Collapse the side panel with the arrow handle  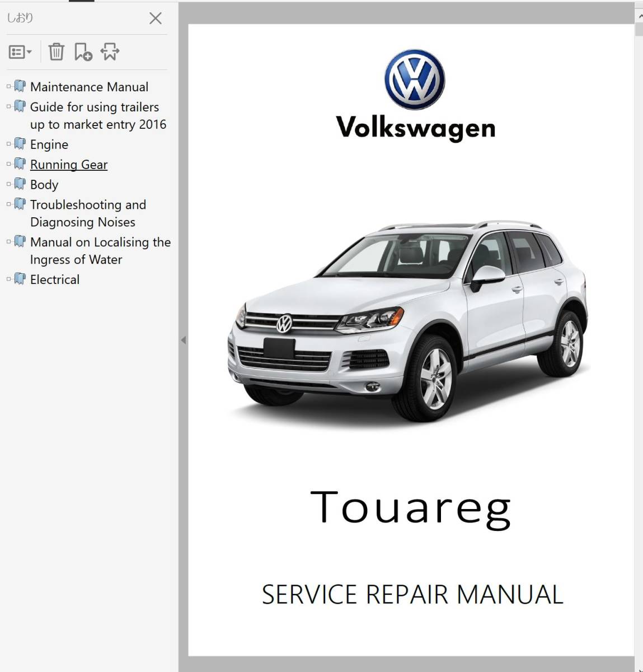[x=183, y=340]
